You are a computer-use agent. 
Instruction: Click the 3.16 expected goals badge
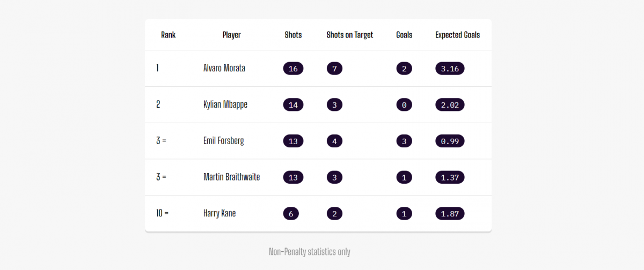coord(450,68)
